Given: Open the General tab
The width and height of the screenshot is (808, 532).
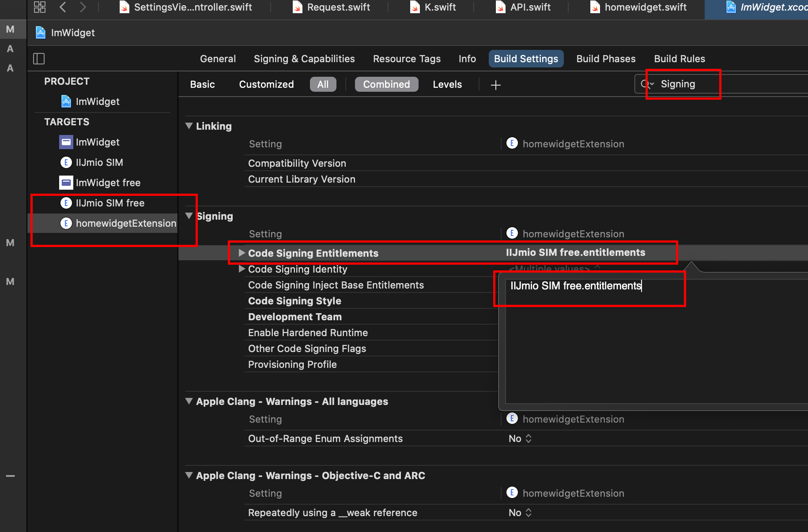Looking at the screenshot, I should pos(218,59).
